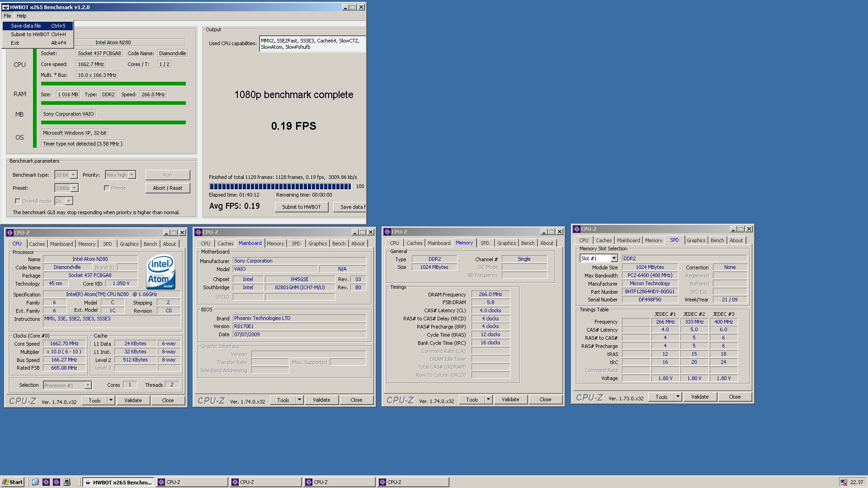Click the Core VID 1.050 V value
The height and width of the screenshot is (488, 868).
click(121, 283)
